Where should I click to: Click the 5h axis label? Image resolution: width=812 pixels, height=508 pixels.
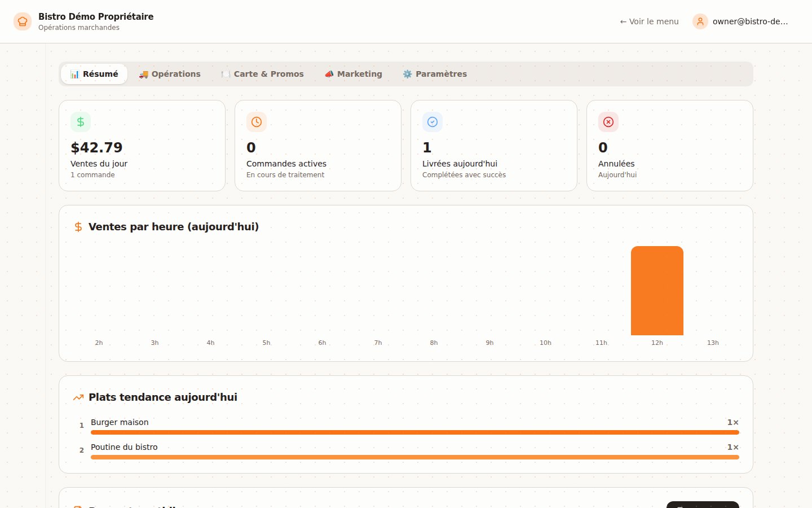[x=266, y=343]
